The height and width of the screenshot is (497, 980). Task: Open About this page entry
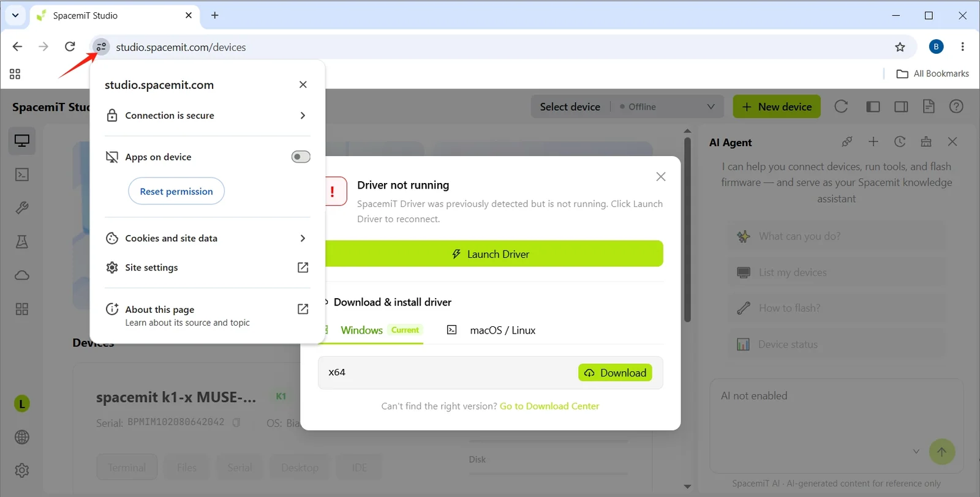tap(208, 315)
